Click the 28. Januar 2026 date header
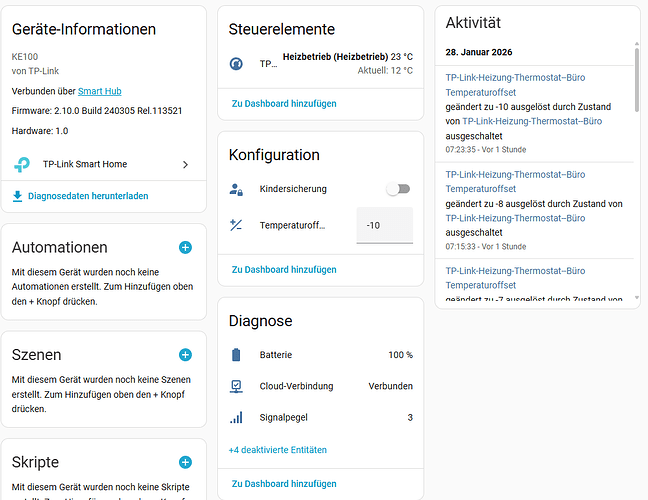Image resolution: width=648 pixels, height=500 pixels. (x=479, y=52)
